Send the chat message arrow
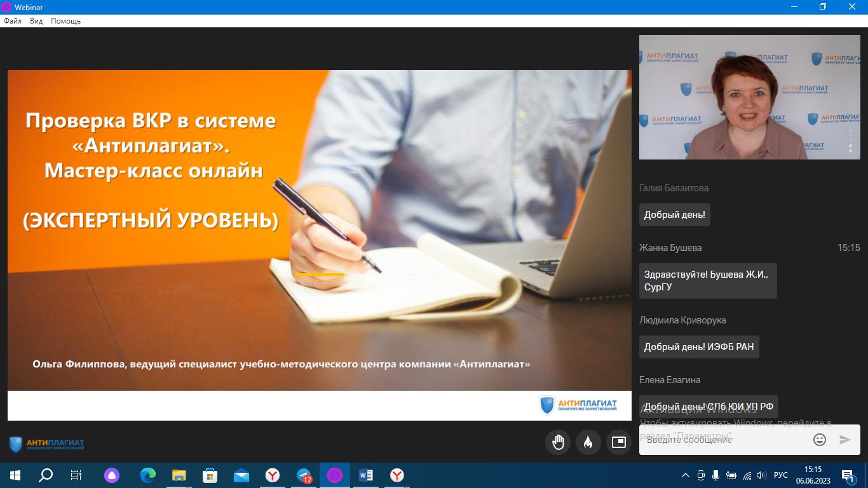Screen dimensions: 868x488 (x=845, y=440)
